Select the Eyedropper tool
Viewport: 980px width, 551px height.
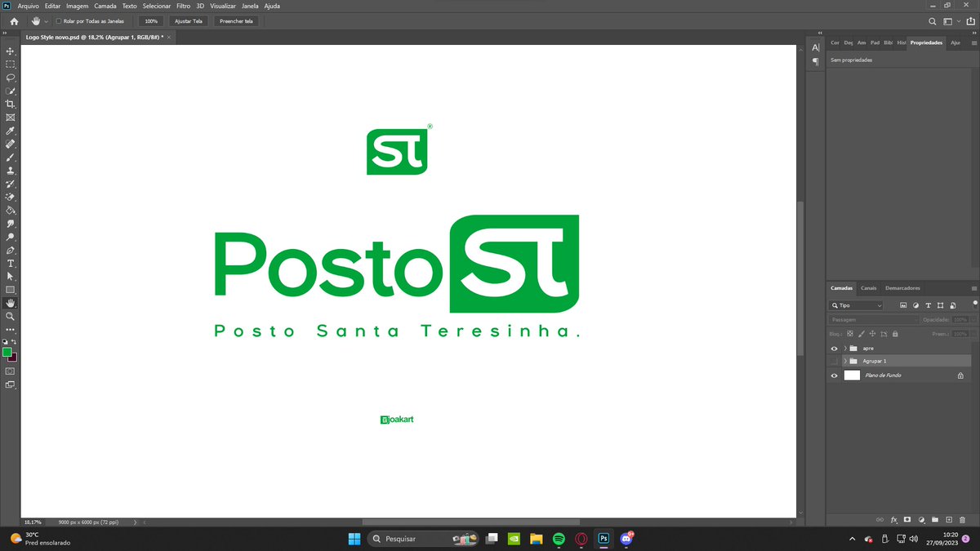pos(11,131)
